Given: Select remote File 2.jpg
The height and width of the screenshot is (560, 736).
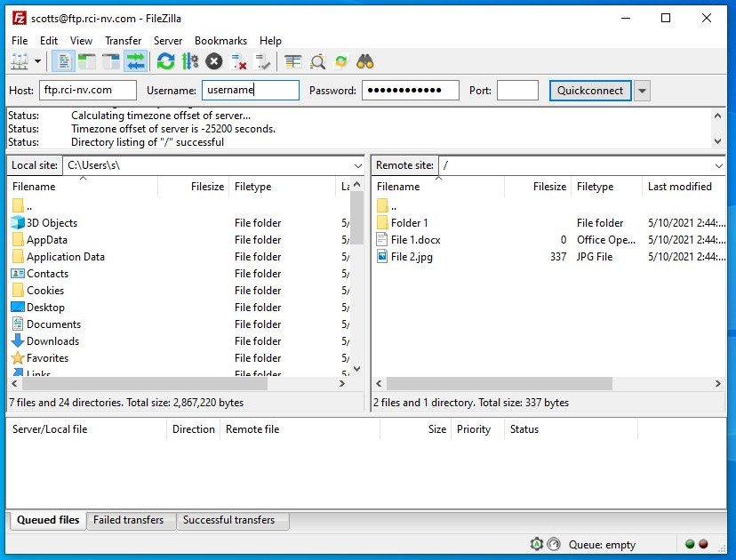Looking at the screenshot, I should pos(412,257).
